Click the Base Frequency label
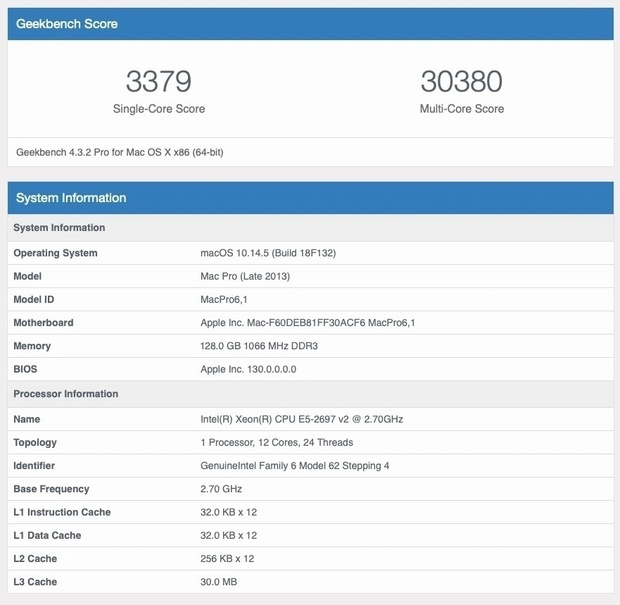The width and height of the screenshot is (620, 605). tap(51, 489)
